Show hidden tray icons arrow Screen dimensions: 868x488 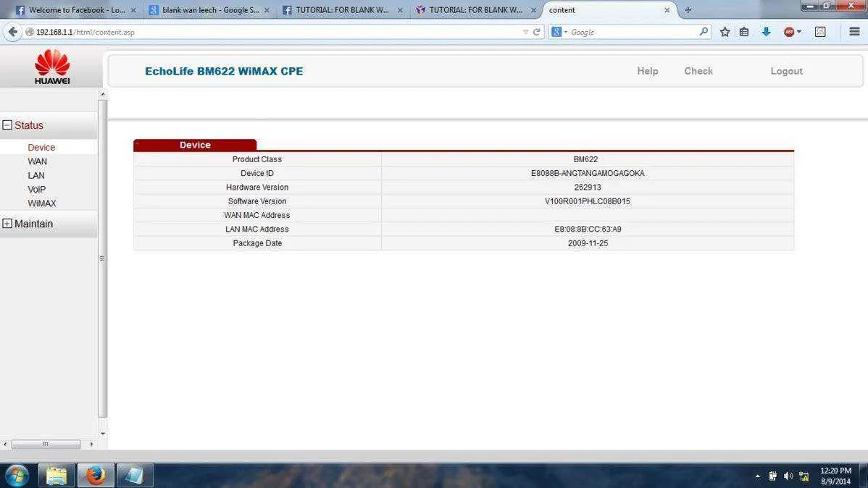(x=757, y=476)
